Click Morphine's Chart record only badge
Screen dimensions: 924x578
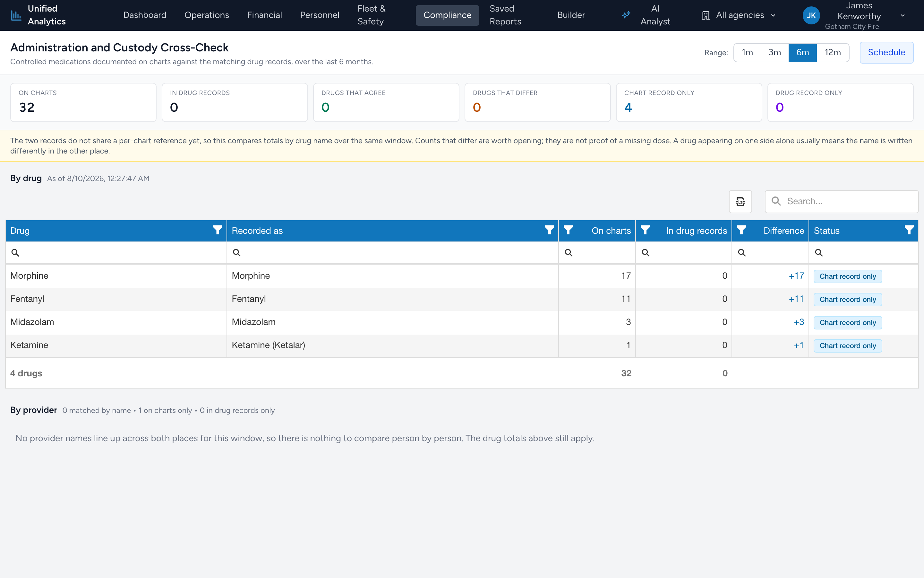click(x=848, y=276)
